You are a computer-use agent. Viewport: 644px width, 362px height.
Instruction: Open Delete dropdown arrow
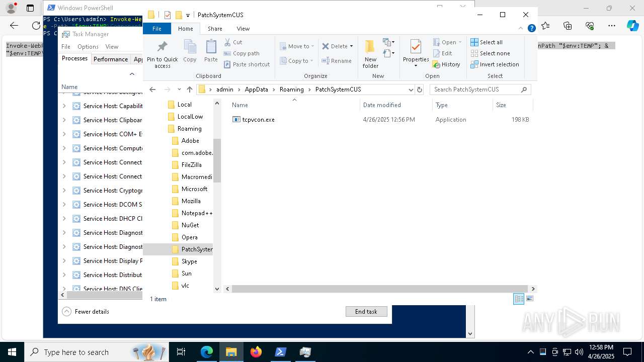pyautogui.click(x=351, y=46)
